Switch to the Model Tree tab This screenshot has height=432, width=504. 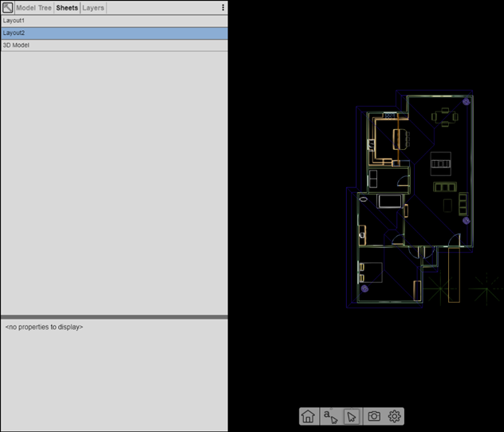point(33,7)
